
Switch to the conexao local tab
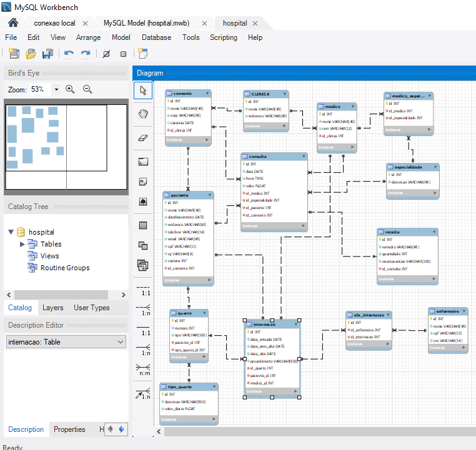click(54, 23)
